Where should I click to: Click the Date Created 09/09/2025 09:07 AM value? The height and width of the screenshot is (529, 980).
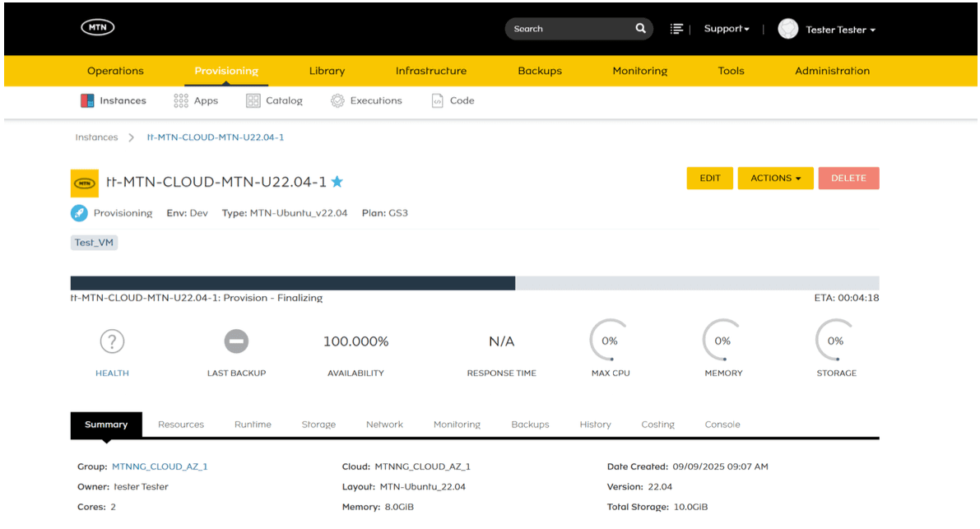coord(721,466)
